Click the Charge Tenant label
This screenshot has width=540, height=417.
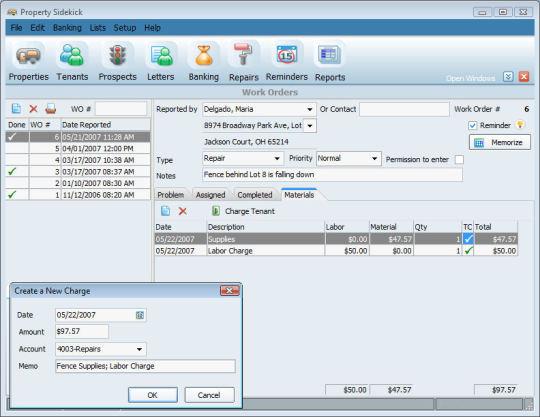[250, 211]
